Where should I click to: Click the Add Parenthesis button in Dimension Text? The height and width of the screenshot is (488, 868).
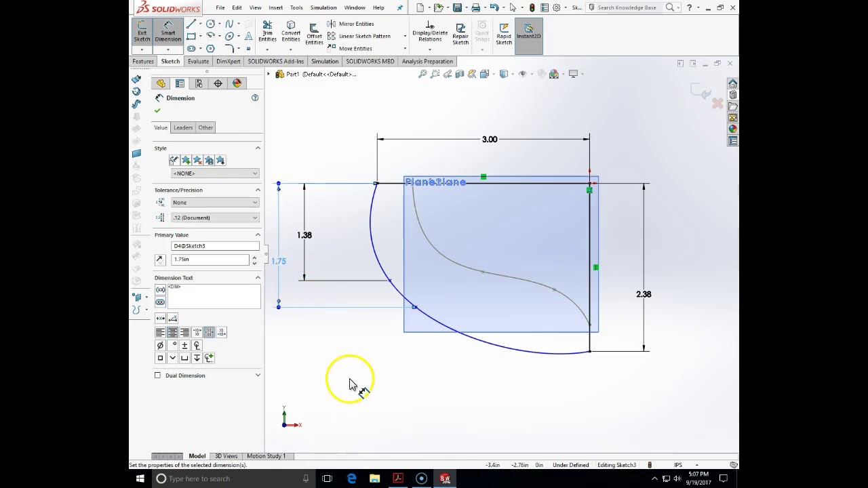[x=160, y=289]
